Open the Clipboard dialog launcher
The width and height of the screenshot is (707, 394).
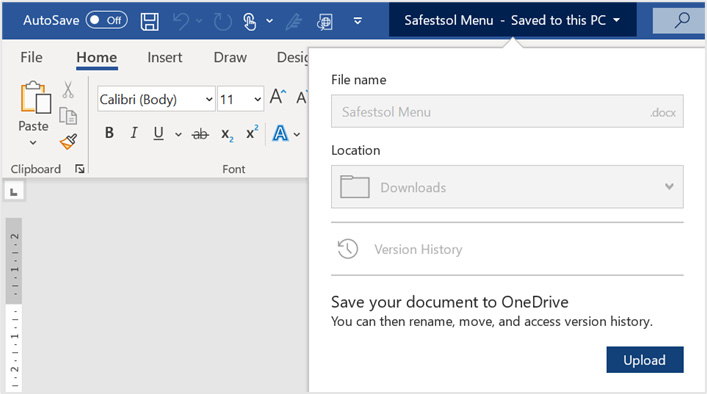(x=80, y=169)
